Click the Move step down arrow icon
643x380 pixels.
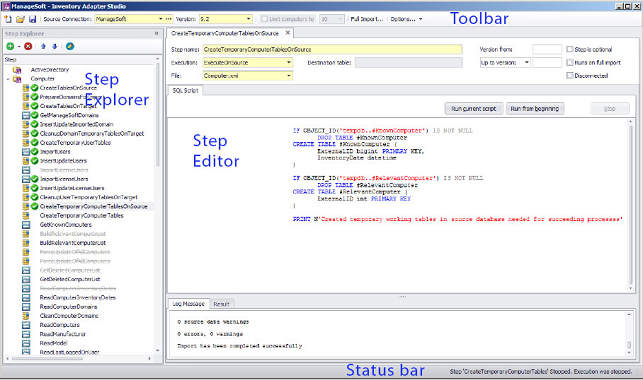[55, 46]
